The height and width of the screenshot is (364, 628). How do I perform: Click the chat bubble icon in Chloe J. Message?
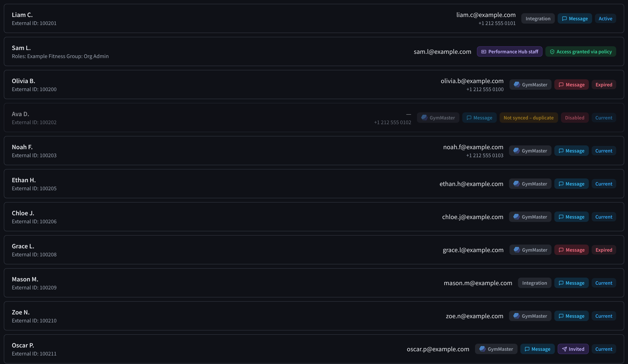click(x=561, y=217)
